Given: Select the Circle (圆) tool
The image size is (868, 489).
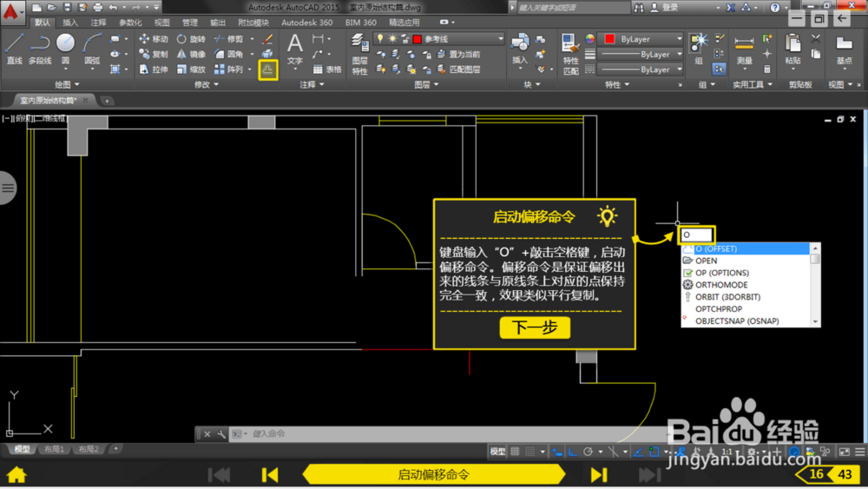Looking at the screenshot, I should 65,50.
